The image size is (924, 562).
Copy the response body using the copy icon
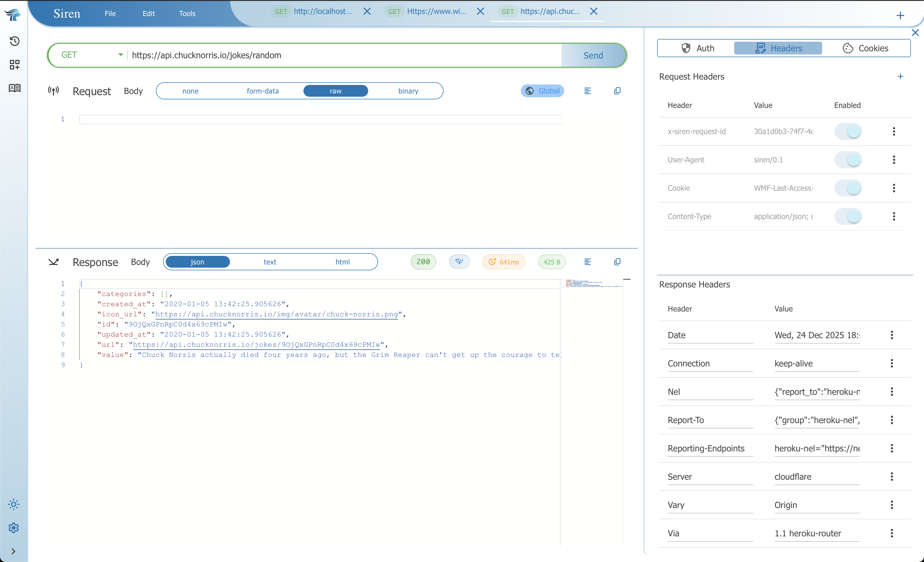coord(617,262)
